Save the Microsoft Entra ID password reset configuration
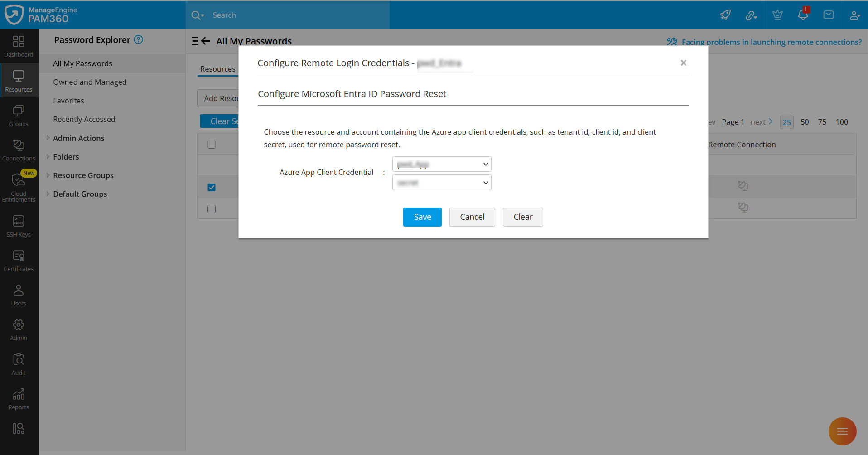 pyautogui.click(x=422, y=217)
